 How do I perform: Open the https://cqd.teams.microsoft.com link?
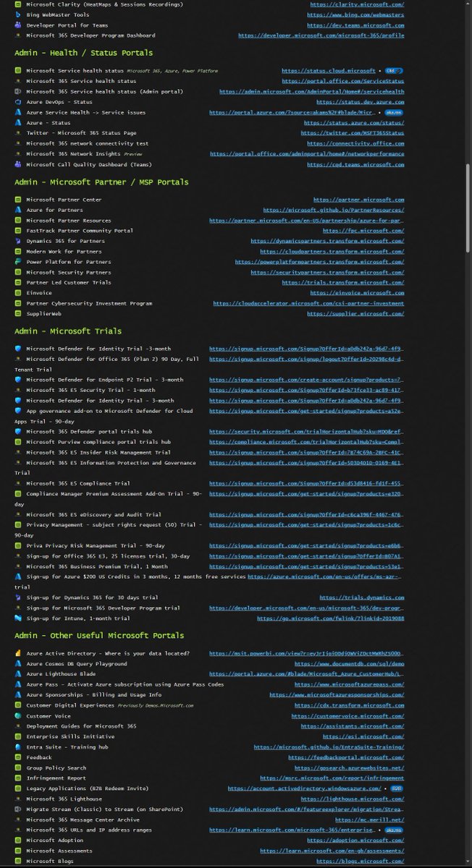pyautogui.click(x=355, y=164)
